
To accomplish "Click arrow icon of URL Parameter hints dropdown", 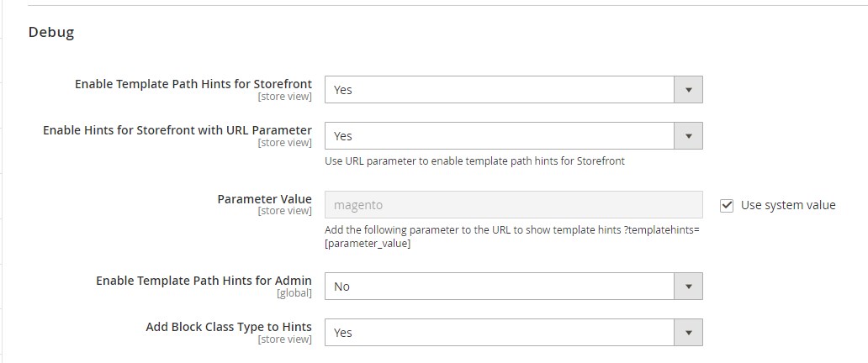I will [x=688, y=136].
